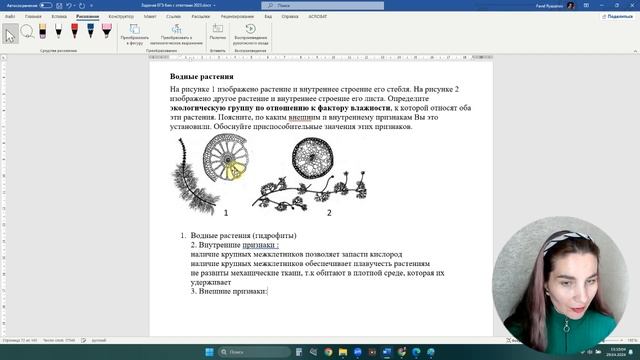
Task: Switch to the Макет tab
Action: coord(150,17)
